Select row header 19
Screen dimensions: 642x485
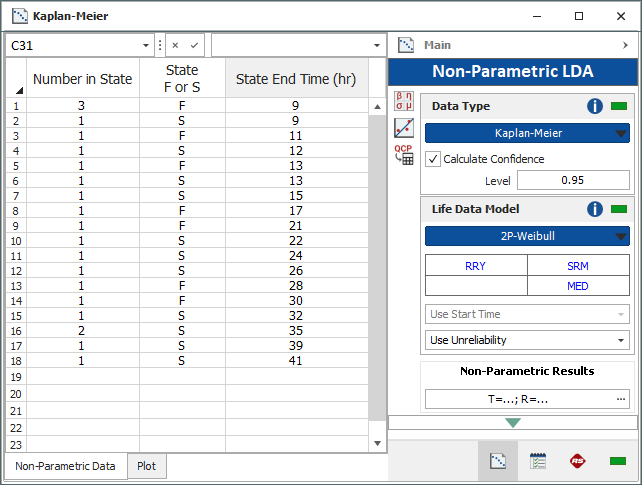click(x=16, y=377)
